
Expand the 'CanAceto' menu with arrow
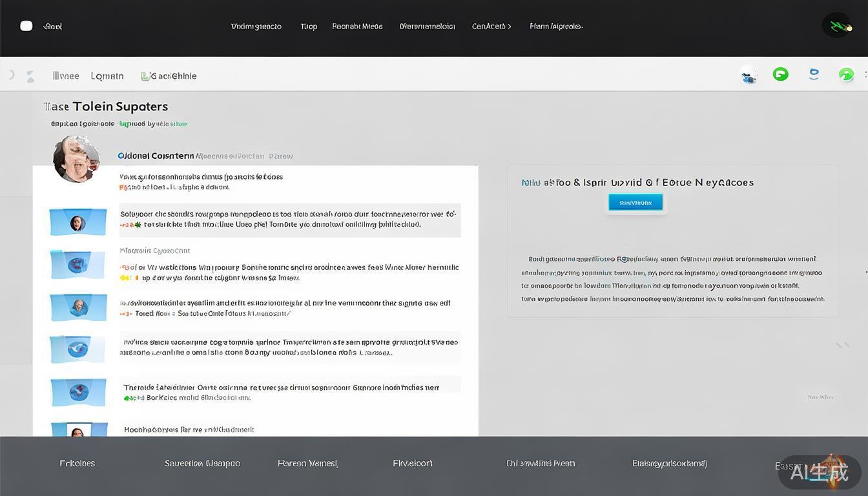pyautogui.click(x=491, y=26)
